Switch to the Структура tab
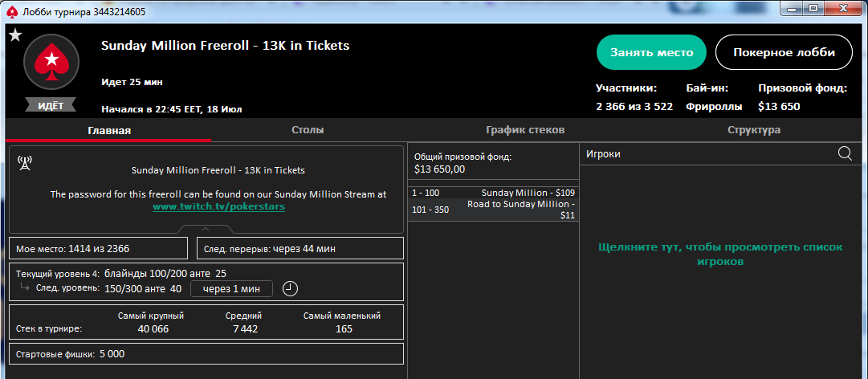 (x=754, y=130)
